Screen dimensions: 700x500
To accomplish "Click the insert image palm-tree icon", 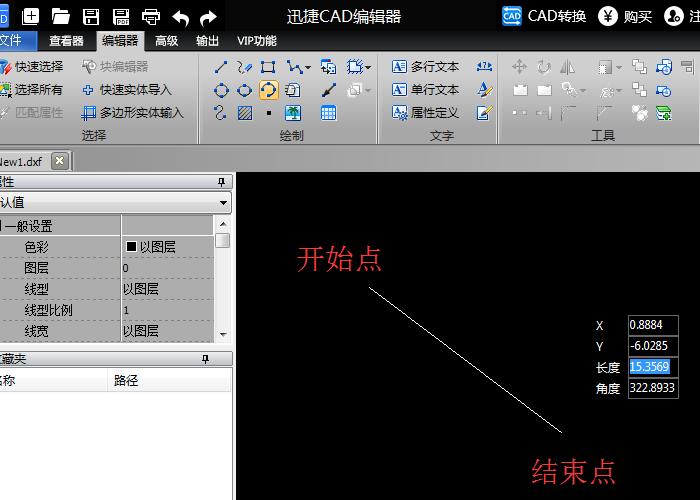I will tap(293, 113).
